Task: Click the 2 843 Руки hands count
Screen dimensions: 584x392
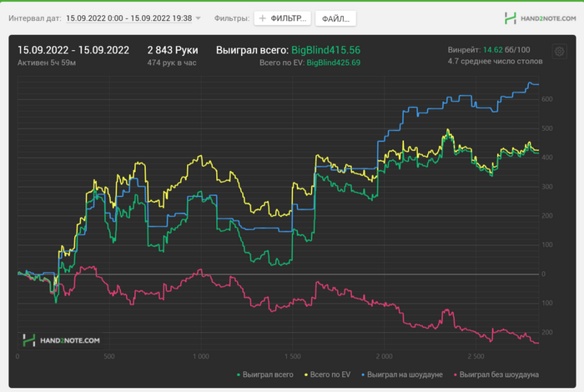Action: coord(173,50)
